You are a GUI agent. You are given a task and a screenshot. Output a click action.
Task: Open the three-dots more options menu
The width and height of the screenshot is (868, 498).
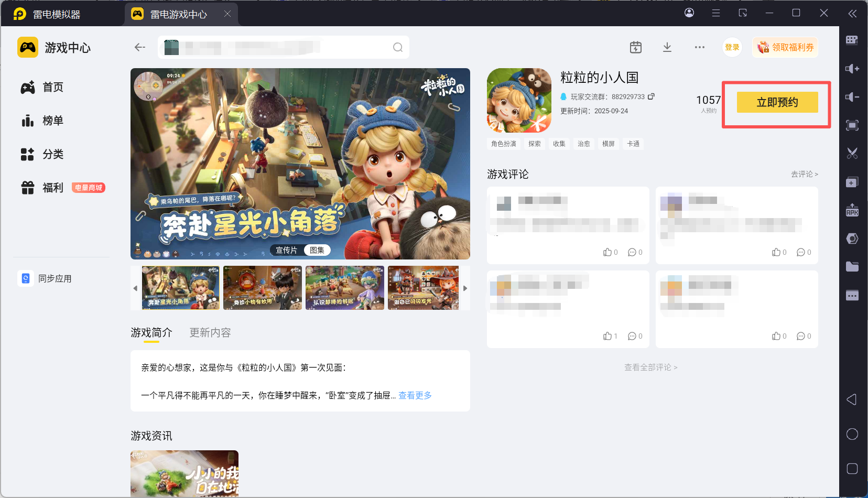click(699, 47)
